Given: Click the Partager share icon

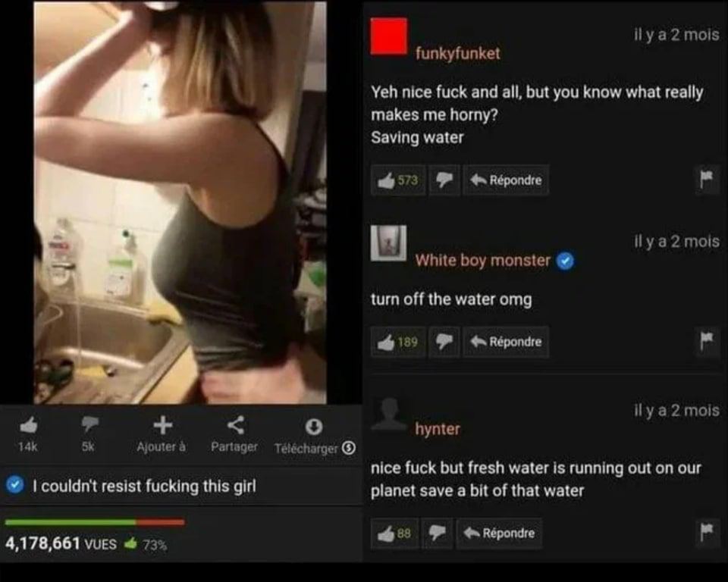Looking at the screenshot, I should coord(236,424).
